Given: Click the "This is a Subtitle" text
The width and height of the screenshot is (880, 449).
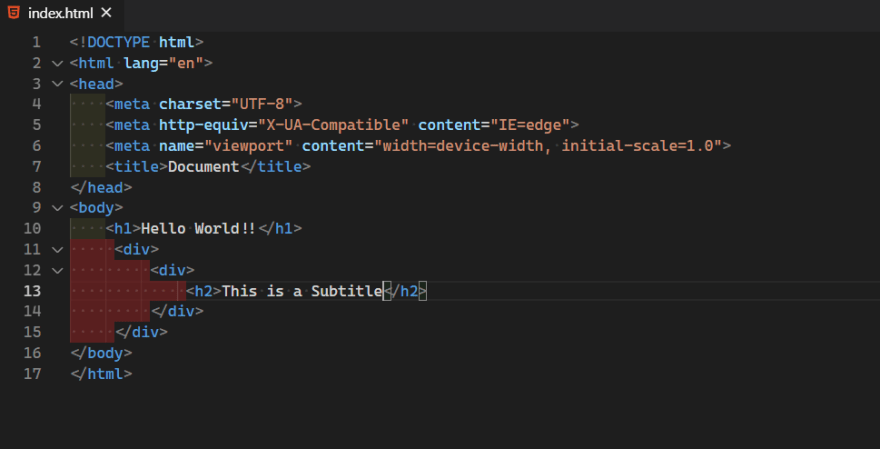Looking at the screenshot, I should 302,291.
